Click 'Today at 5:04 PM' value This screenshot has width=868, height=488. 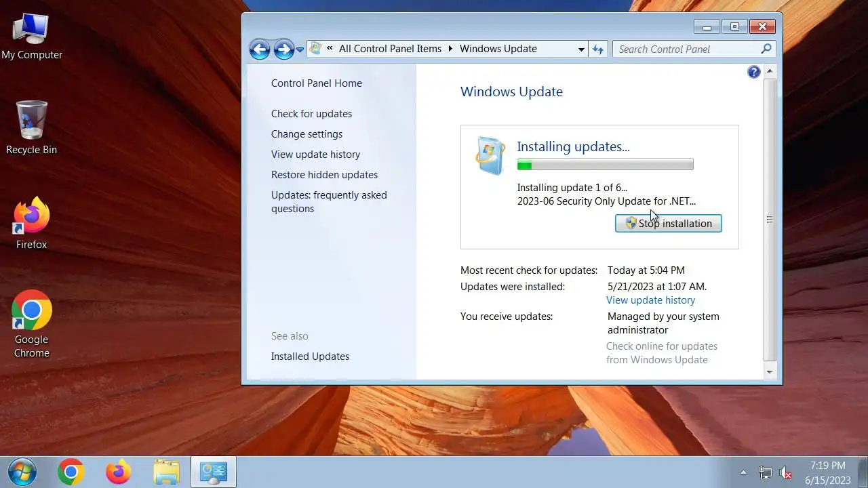click(x=646, y=270)
